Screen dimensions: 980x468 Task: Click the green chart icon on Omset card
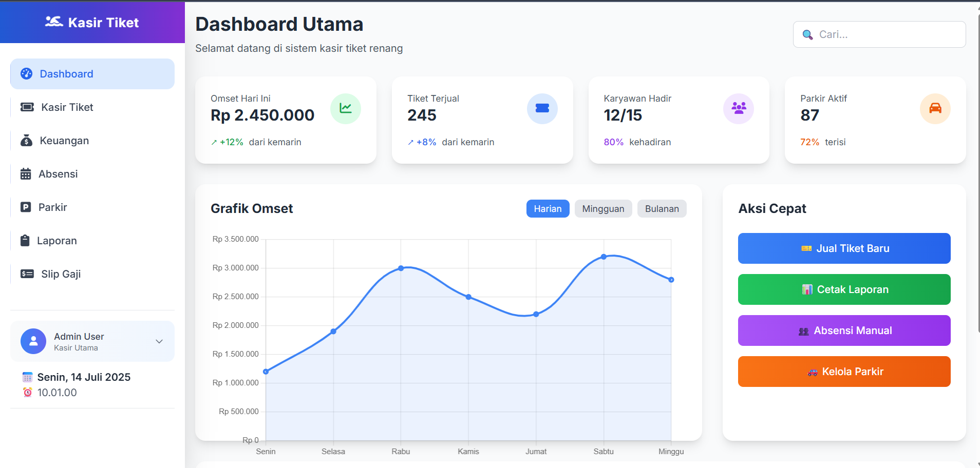pos(346,109)
